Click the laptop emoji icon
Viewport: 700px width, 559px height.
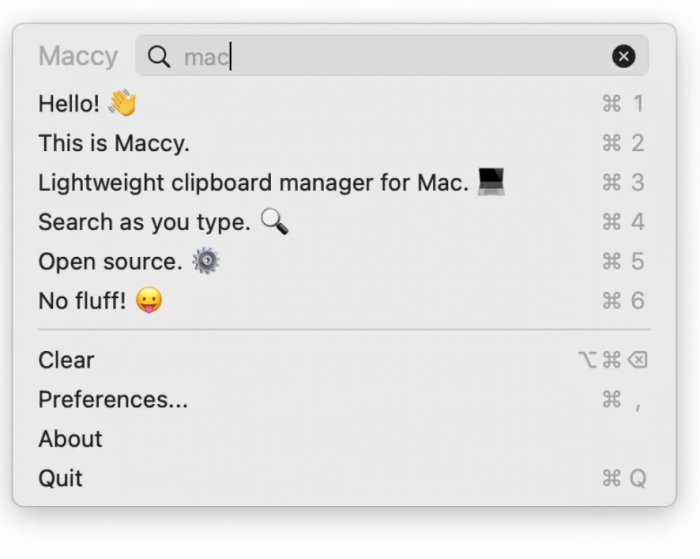tap(490, 182)
